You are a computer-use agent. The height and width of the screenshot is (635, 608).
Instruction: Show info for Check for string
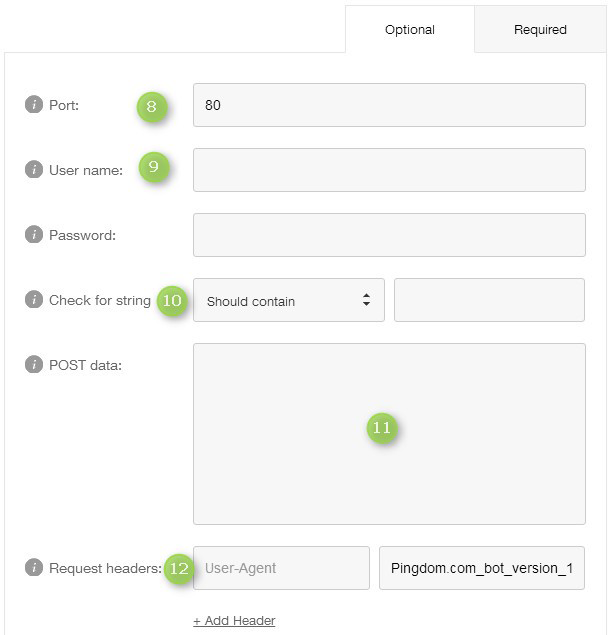click(34, 300)
